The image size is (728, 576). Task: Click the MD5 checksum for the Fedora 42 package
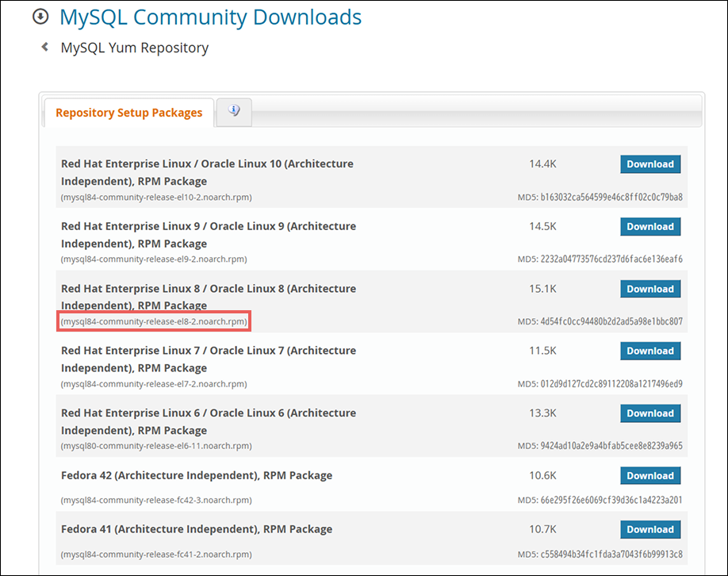(600, 500)
